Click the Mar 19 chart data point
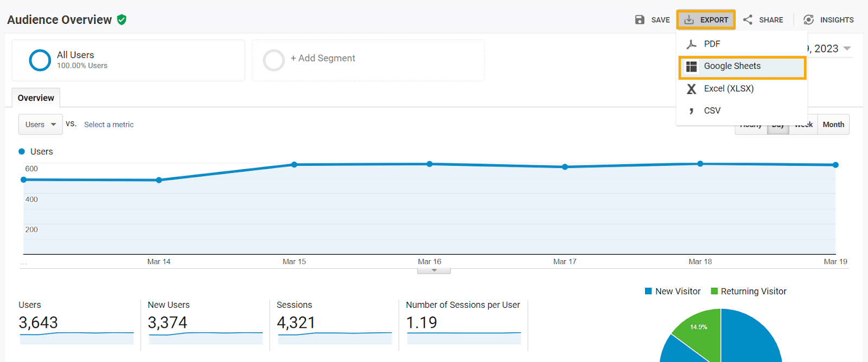This screenshot has width=868, height=362. pyautogui.click(x=835, y=165)
